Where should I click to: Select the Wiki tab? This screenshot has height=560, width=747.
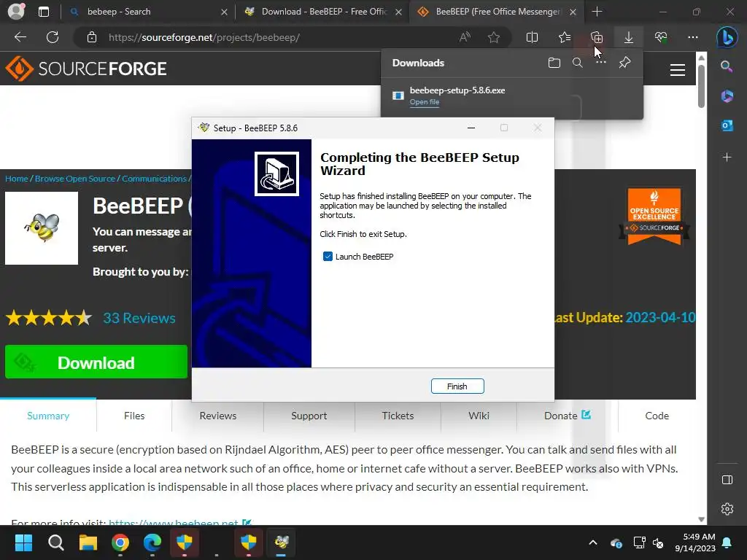tap(479, 416)
